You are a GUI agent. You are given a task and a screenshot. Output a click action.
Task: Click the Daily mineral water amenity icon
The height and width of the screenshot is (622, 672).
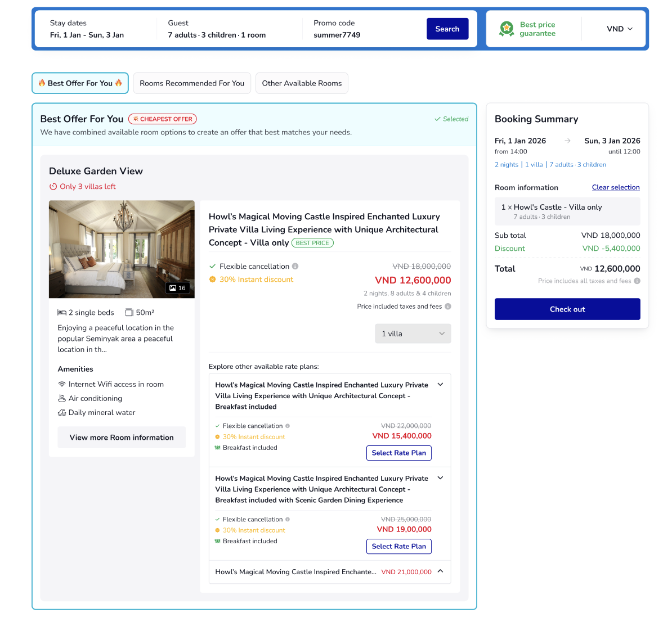[62, 413]
